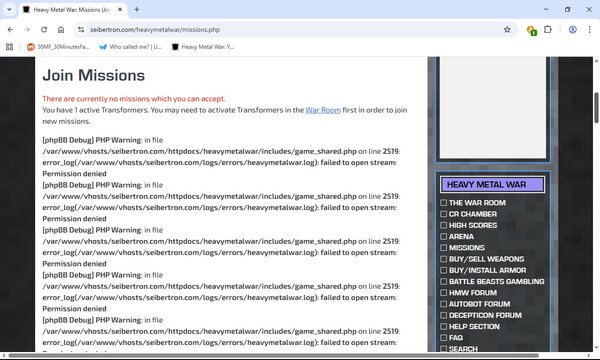
Task: Click the horizontal scrollbar right arrow
Action: 589,356
